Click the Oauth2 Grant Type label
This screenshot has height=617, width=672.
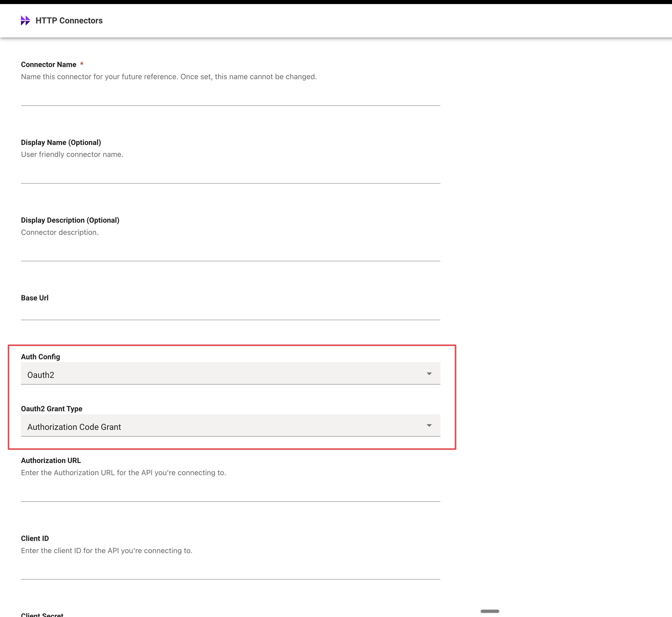tap(52, 409)
